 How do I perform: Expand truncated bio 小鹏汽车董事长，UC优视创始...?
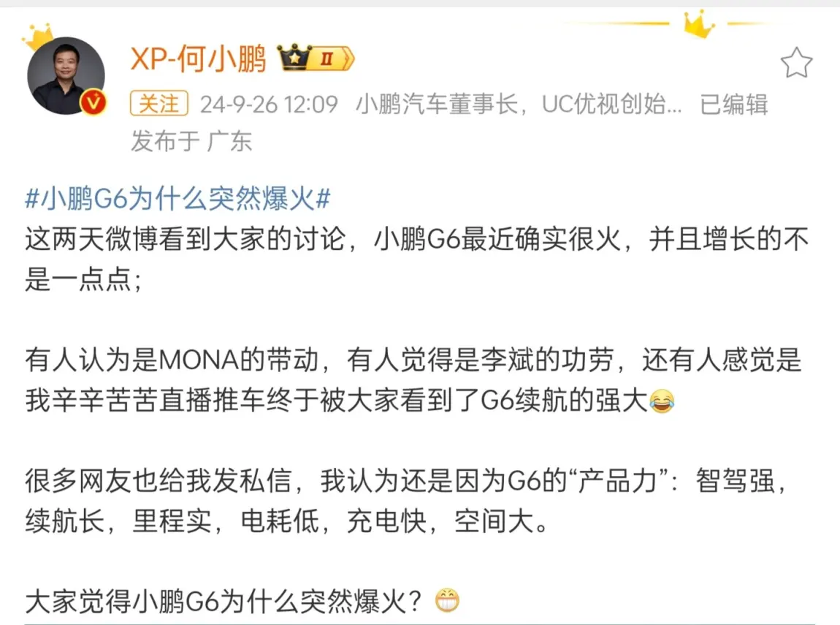tap(519, 104)
